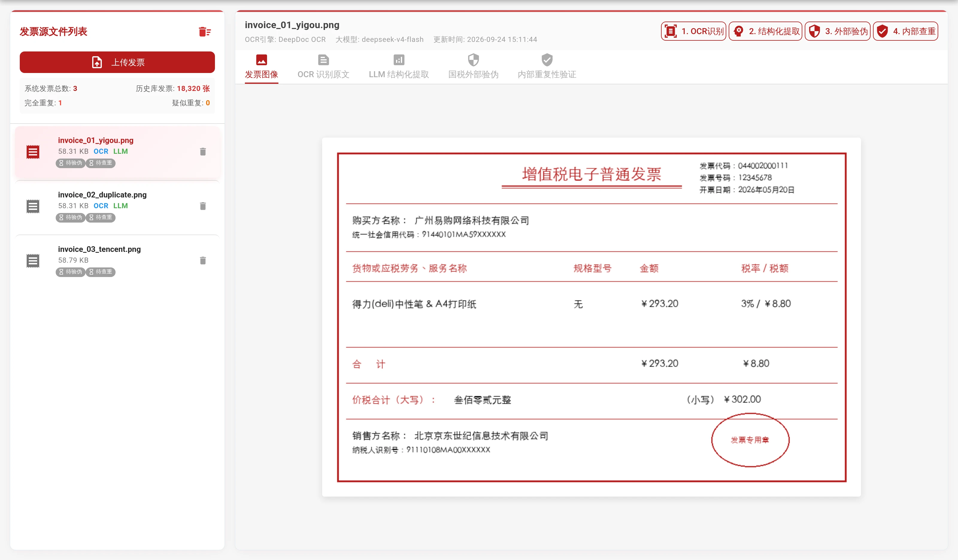Click the ¥302.00 total on the invoice
The height and width of the screenshot is (560, 958).
click(742, 399)
